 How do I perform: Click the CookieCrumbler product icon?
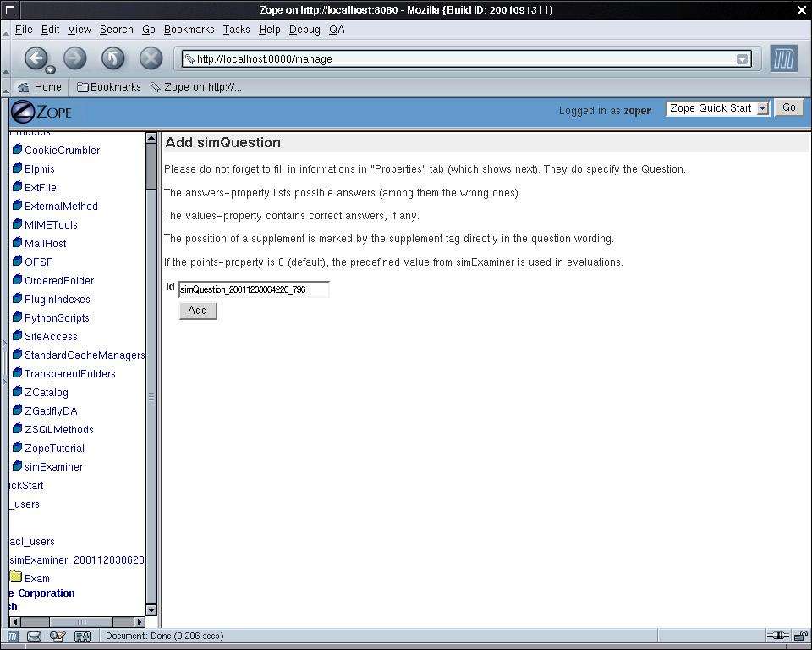(17, 149)
